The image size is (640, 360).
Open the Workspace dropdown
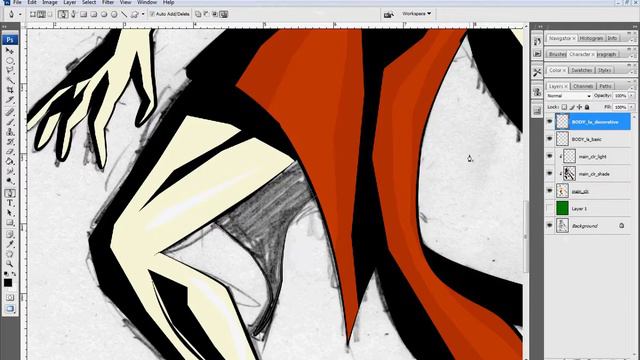point(416,13)
